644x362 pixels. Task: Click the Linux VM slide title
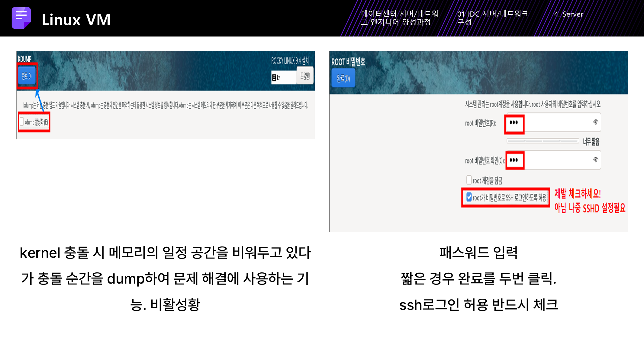(x=76, y=20)
